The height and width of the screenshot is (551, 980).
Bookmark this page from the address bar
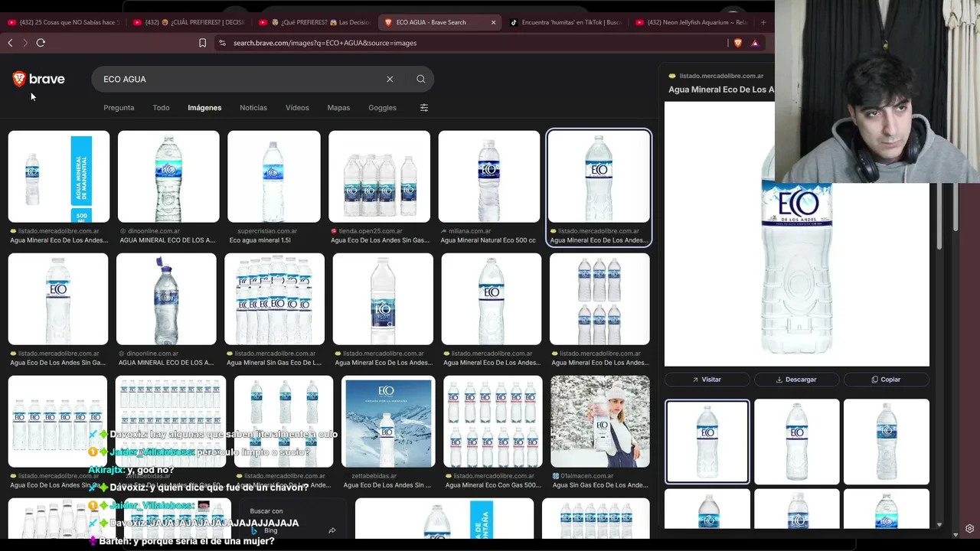202,43
